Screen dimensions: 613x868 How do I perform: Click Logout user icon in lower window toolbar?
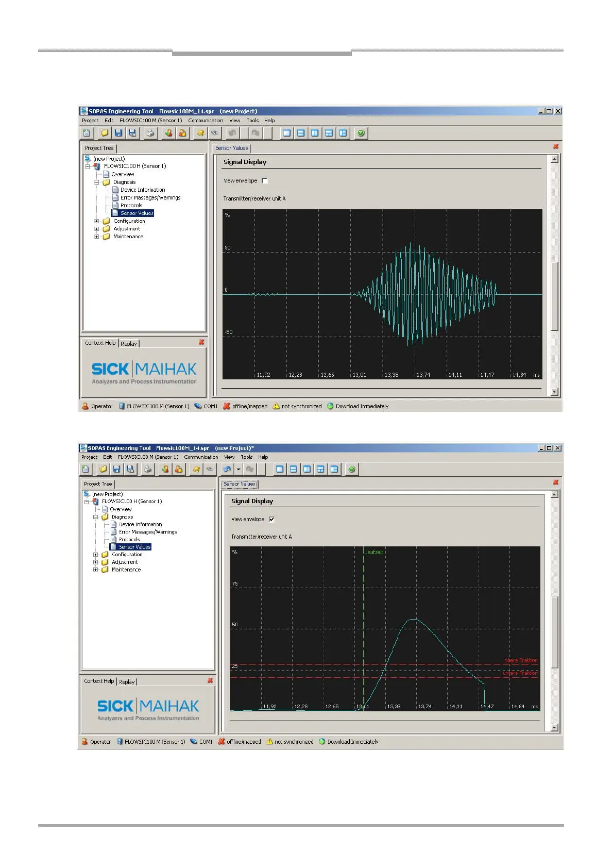[x=179, y=469]
